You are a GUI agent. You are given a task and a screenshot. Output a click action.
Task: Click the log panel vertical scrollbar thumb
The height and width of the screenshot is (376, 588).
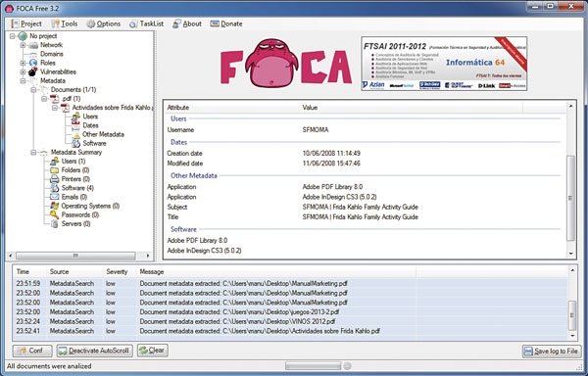[x=572, y=314]
